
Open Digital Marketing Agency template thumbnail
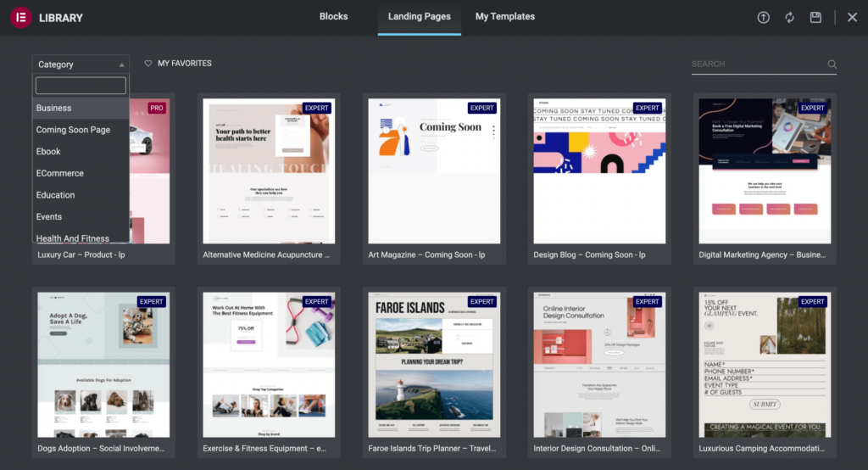[765, 171]
